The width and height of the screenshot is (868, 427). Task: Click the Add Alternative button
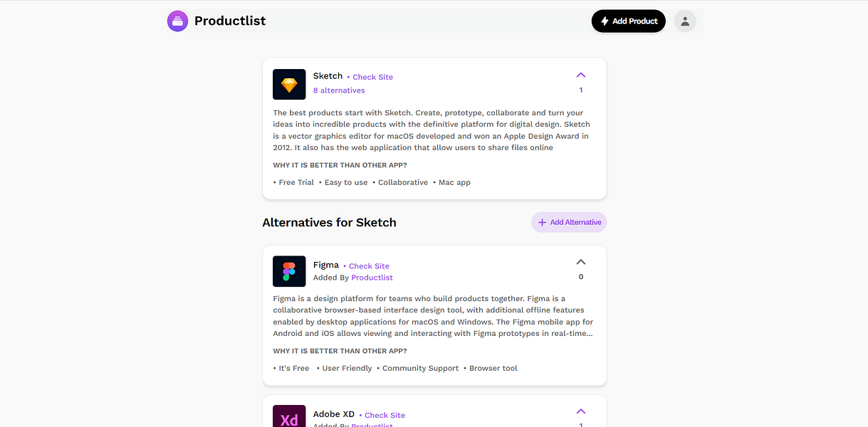tap(568, 222)
